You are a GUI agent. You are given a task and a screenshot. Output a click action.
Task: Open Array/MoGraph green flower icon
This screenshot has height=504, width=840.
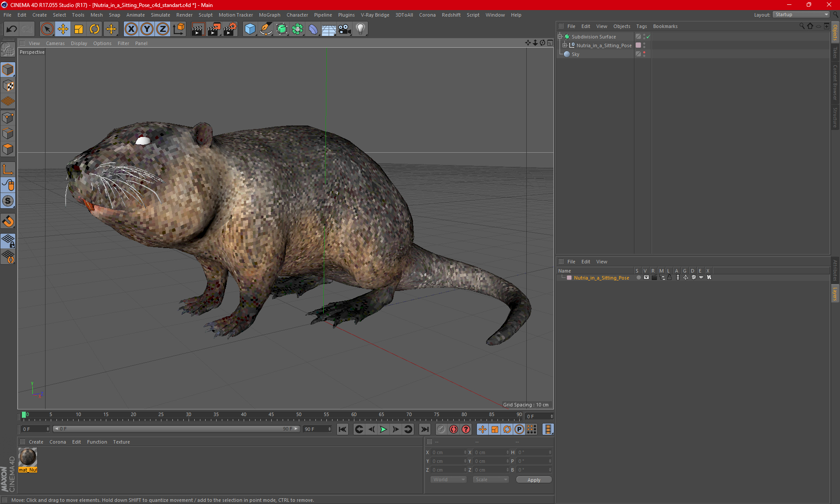[297, 29]
